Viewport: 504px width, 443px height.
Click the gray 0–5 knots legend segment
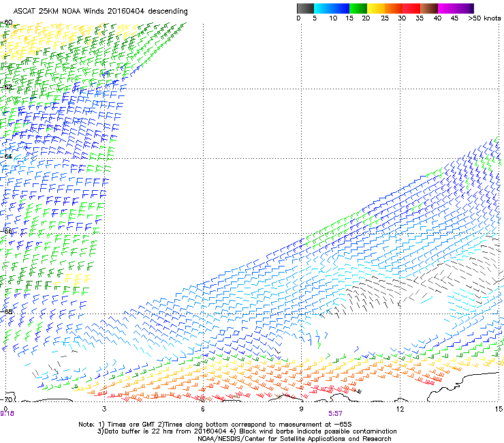click(x=305, y=8)
